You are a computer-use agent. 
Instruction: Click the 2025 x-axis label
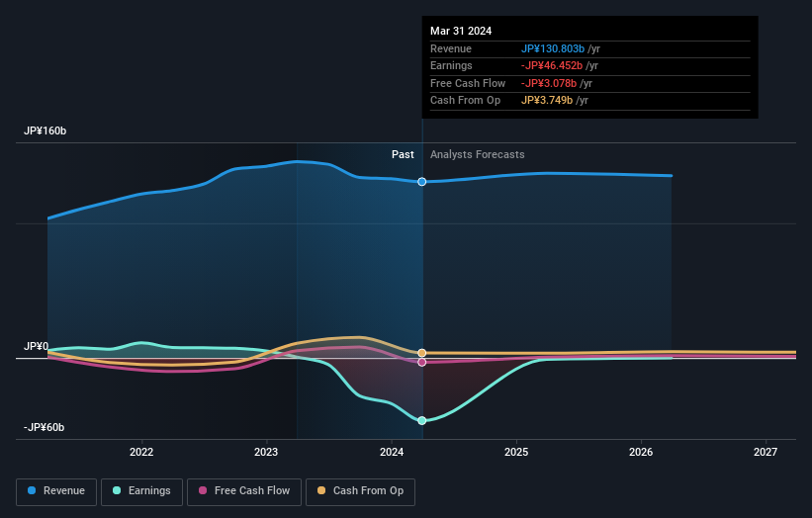pyautogui.click(x=516, y=453)
